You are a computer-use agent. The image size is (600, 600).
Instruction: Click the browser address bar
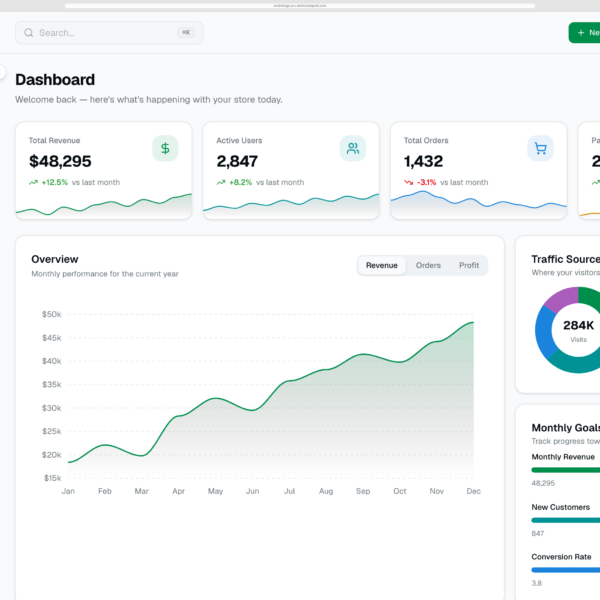300,6
